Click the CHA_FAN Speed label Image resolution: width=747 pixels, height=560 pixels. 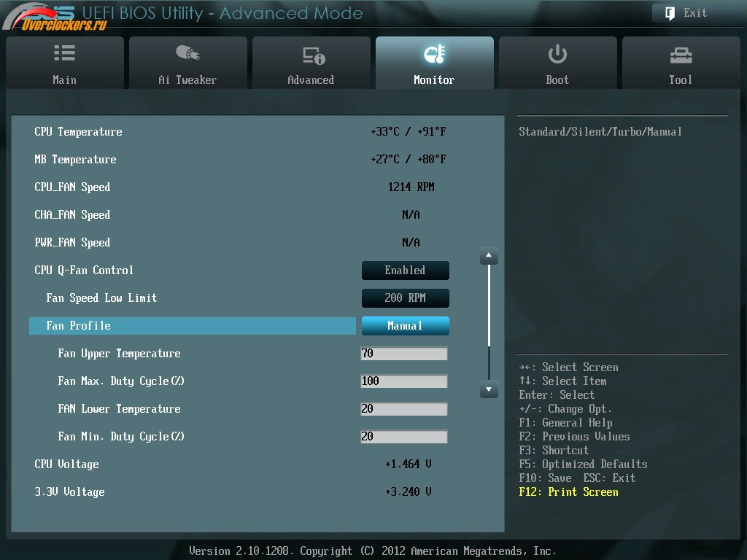(72, 215)
